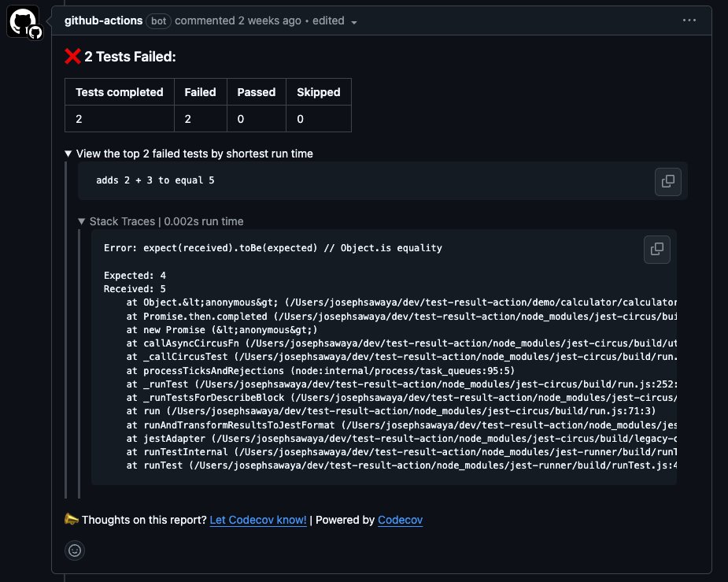Click the 'Passed' table header
This screenshot has height=582, width=728.
click(x=257, y=92)
